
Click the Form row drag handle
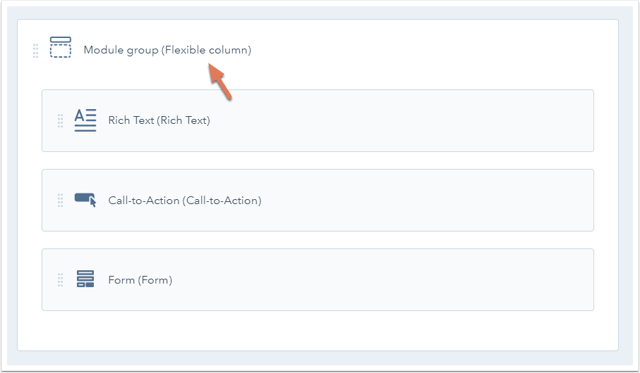[60, 280]
